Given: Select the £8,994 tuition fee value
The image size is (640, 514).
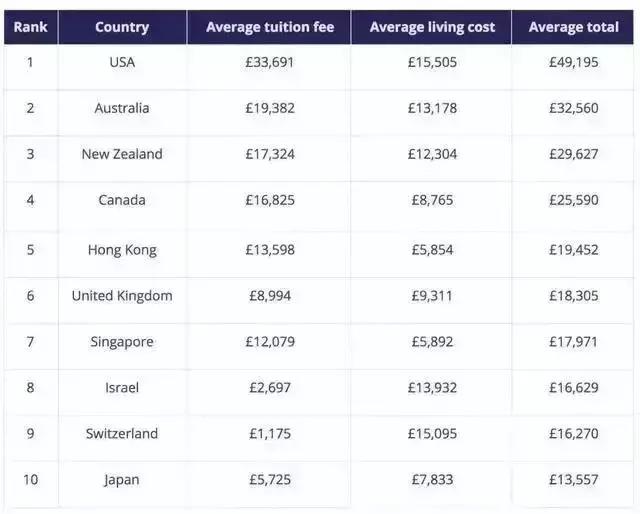Looking at the screenshot, I should point(270,296).
